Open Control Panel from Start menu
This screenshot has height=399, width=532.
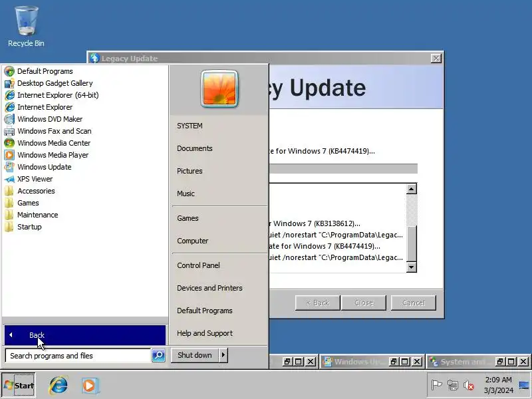198,265
